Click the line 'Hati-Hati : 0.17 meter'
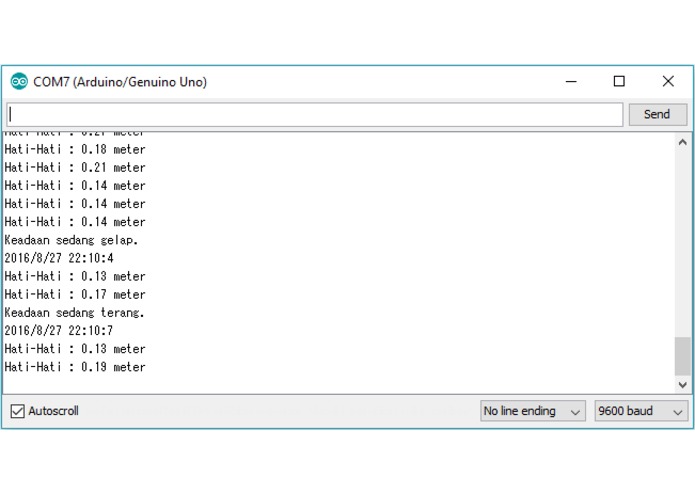The height and width of the screenshot is (494, 695). click(x=75, y=294)
